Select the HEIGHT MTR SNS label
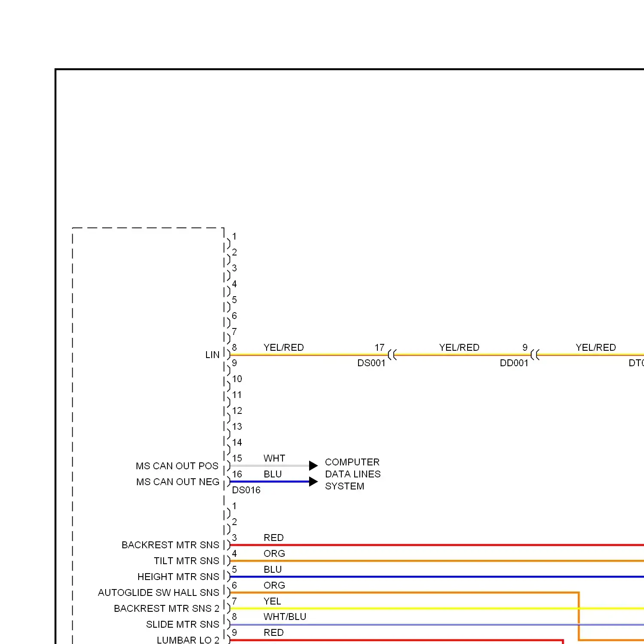Screen dimensions: 644x644 pos(178,577)
